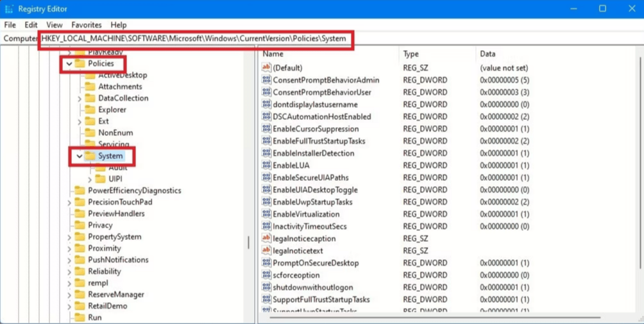644x324 pixels.
Task: Expand the Ext key
Action: (80, 121)
